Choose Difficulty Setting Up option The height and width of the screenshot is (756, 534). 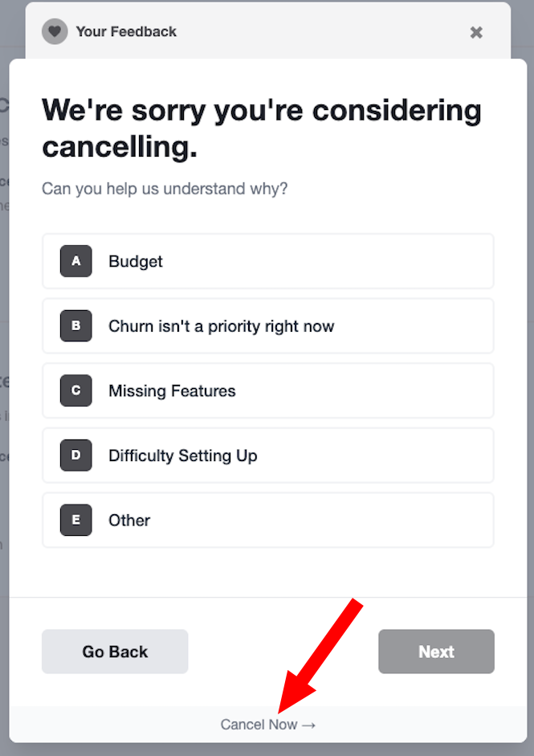267,456
